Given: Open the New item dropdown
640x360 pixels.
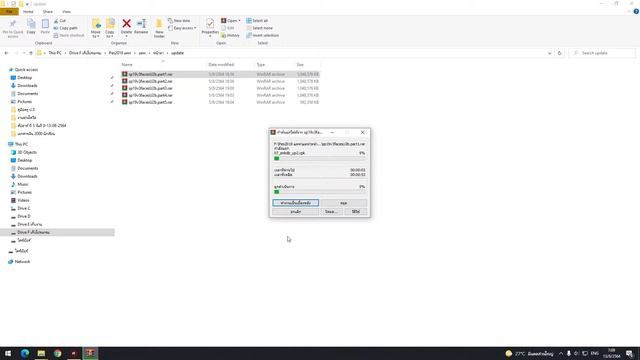Looking at the screenshot, I should point(179,20).
